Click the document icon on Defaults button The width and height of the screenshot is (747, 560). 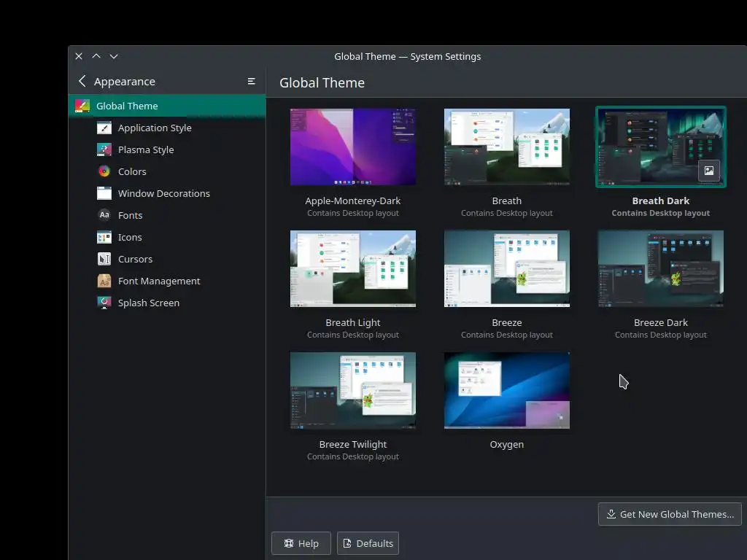347,543
